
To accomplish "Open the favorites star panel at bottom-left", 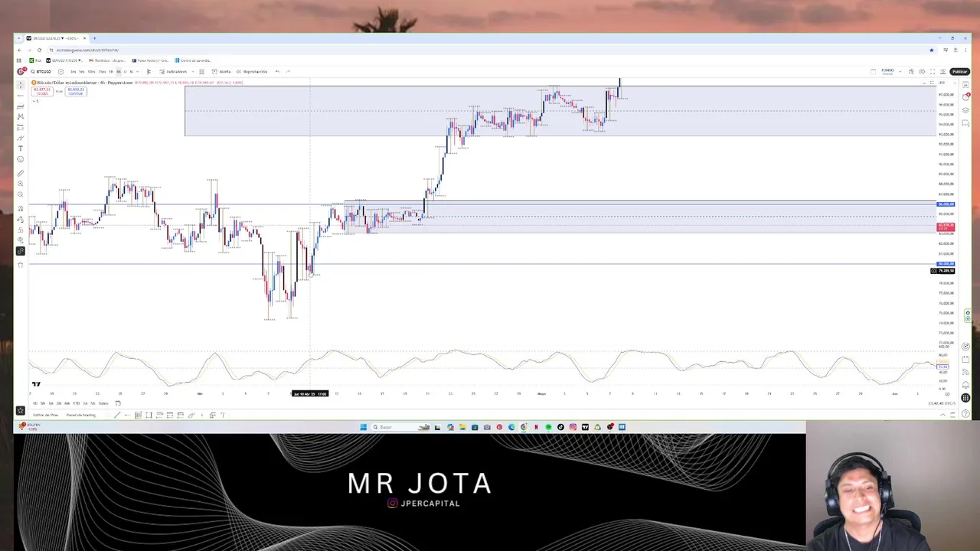I will click(21, 411).
